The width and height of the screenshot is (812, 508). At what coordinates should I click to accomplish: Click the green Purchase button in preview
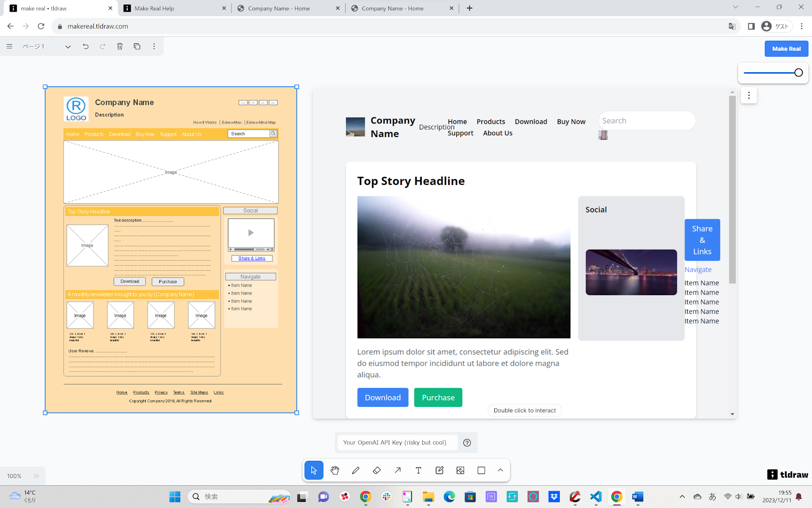pos(438,397)
